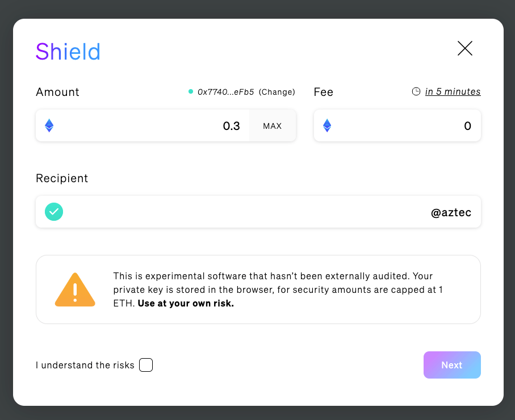Screen dimensions: 515x420
Task: Click the "Use at your own risk." warning text
Action: tap(186, 304)
